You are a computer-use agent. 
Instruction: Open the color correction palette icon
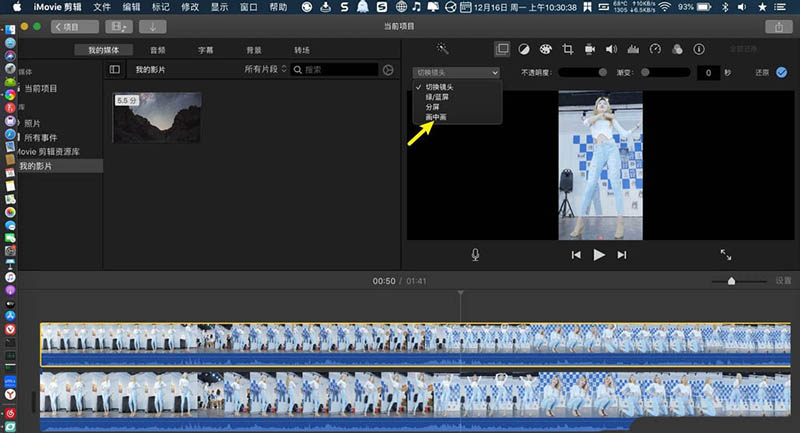pos(546,49)
